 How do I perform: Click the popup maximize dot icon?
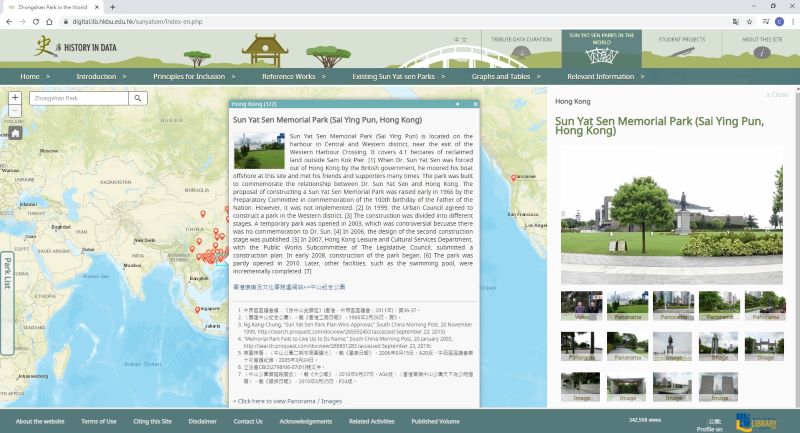458,104
